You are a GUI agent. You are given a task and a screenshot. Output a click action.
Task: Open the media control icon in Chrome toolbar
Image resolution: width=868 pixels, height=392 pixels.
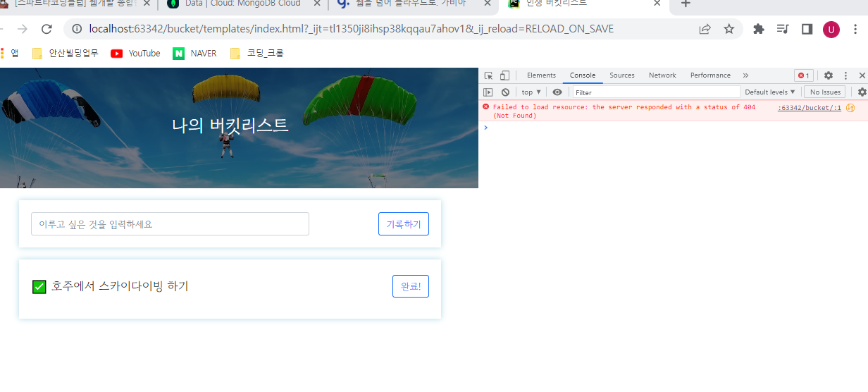783,29
